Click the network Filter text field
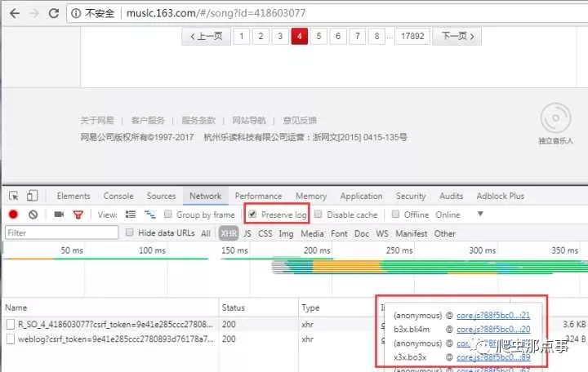Viewport: 588px width, 372px height. [x=62, y=232]
